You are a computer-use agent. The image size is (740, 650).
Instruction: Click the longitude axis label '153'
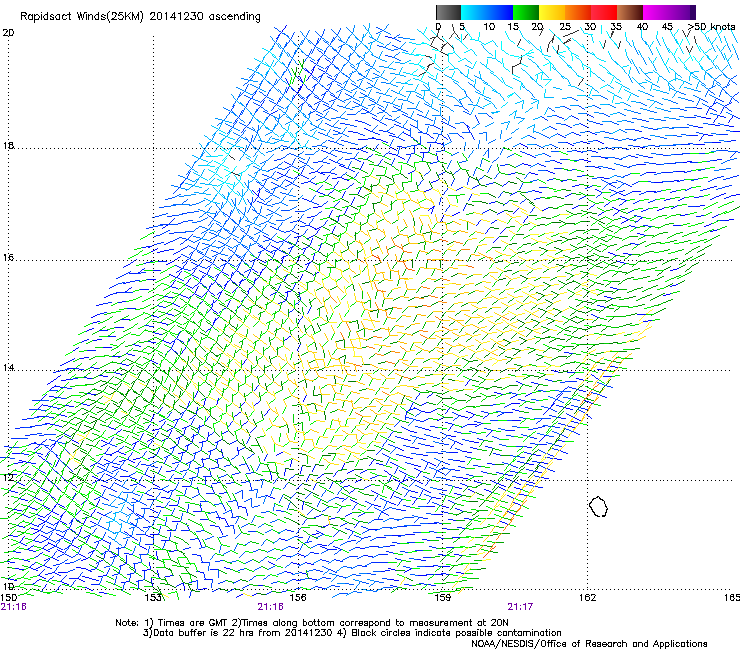click(153, 597)
